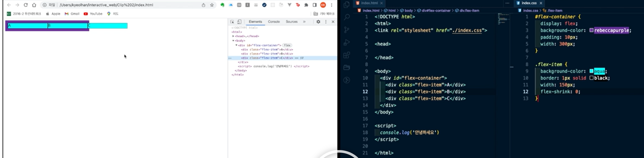Open Chrome extensions puzzle menu

tap(306, 5)
